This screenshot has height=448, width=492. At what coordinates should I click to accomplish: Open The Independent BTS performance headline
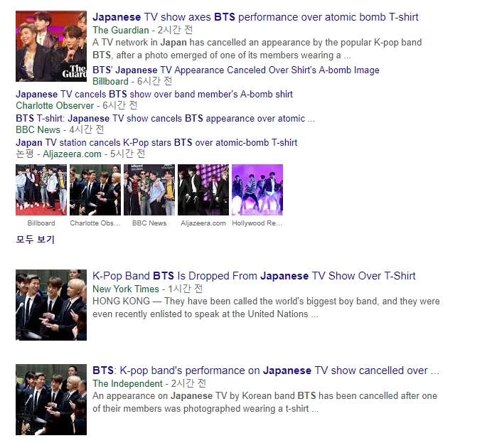pyautogui.click(x=266, y=370)
